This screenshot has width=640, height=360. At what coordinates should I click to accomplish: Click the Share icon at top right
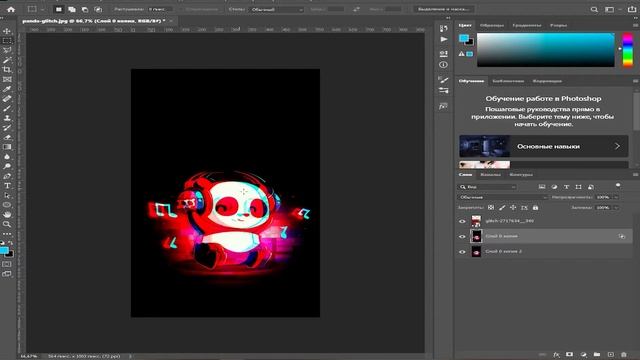click(632, 9)
